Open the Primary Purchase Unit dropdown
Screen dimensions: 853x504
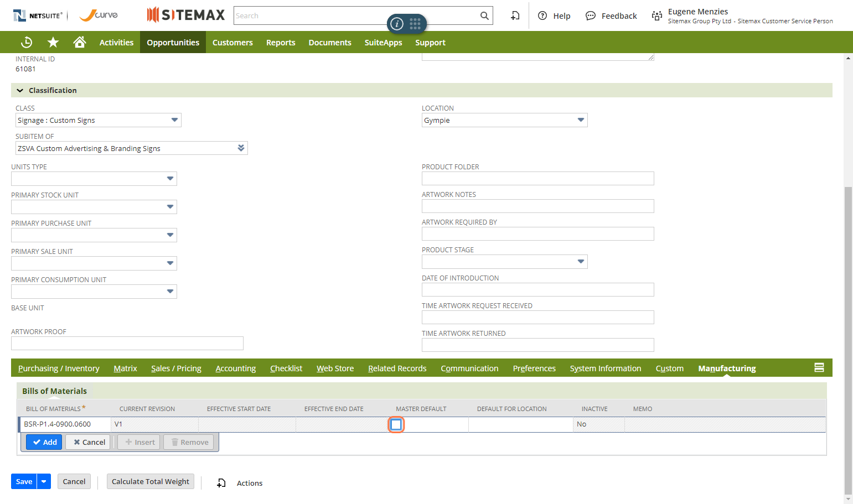170,235
